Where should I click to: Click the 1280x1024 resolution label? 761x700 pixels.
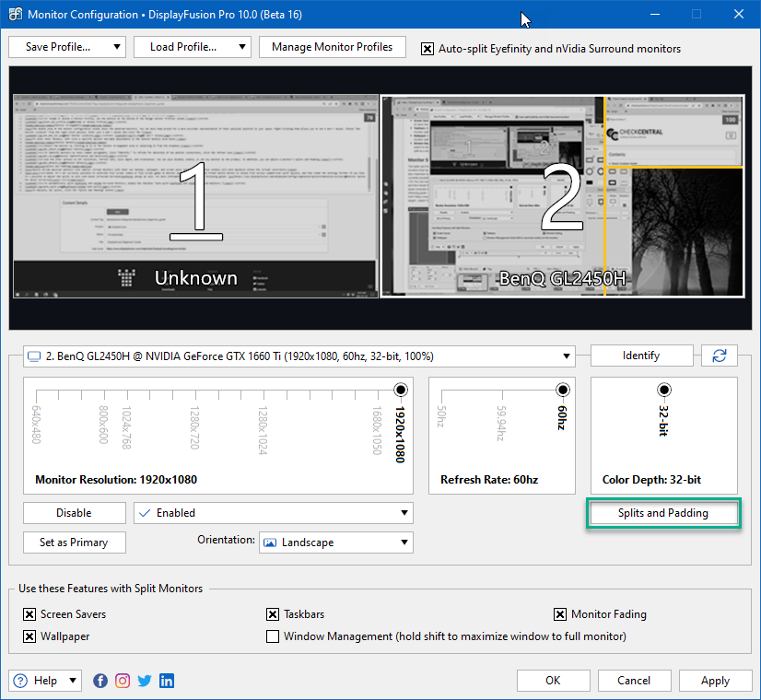tap(263, 430)
